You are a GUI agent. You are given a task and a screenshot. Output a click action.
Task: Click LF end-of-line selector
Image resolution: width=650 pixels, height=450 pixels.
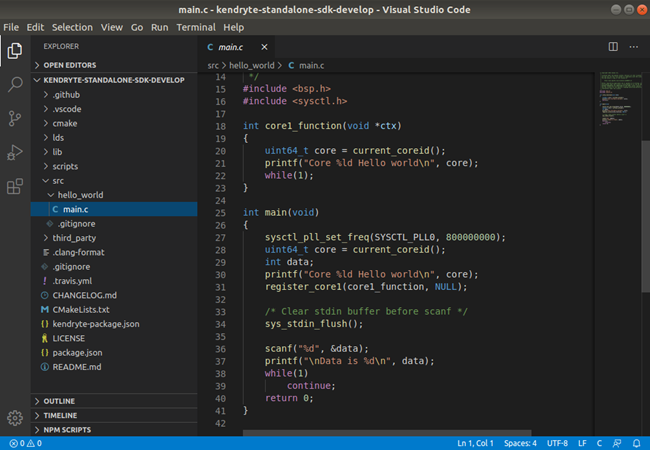(x=582, y=443)
